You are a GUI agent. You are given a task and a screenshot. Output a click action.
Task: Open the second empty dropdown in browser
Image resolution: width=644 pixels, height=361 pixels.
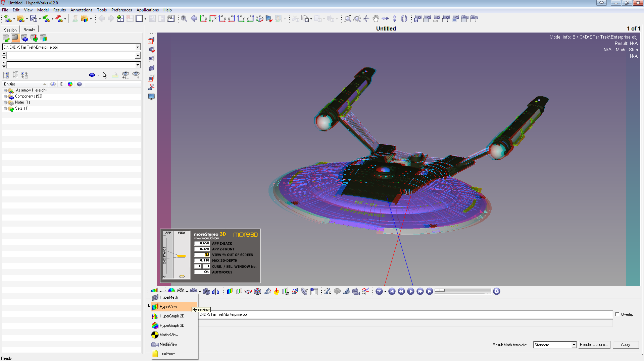point(138,56)
